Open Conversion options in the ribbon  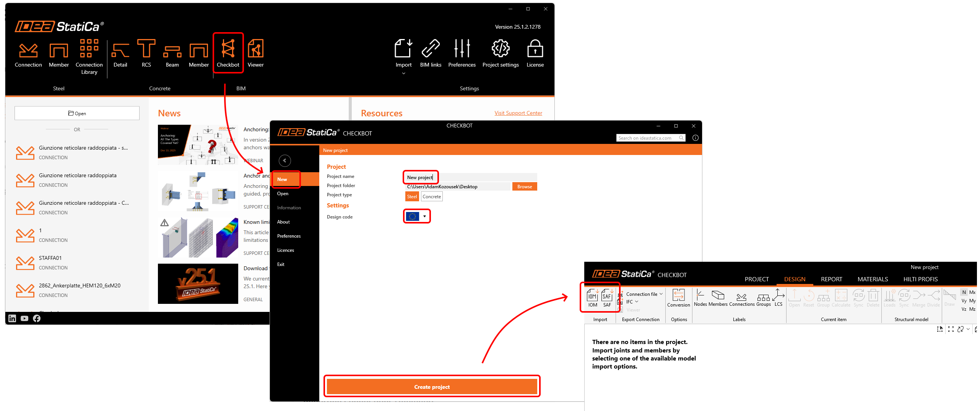tap(679, 298)
